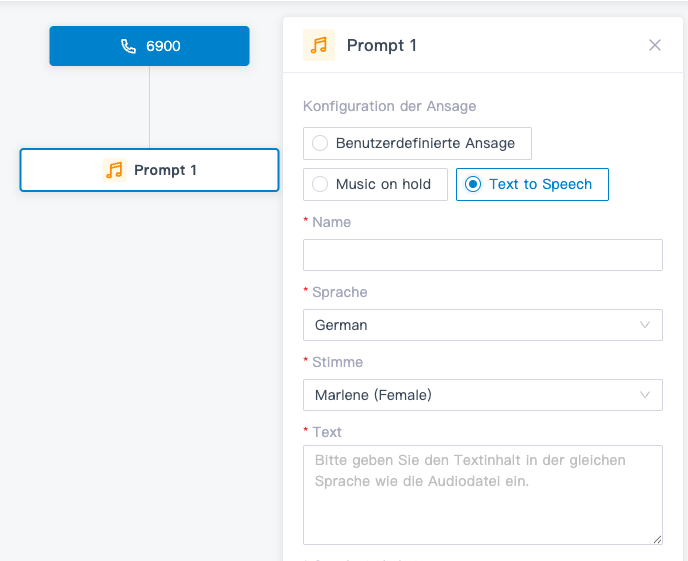
Task: Select the Benutzerdefinierte Ansage radio option
Action: pos(320,143)
